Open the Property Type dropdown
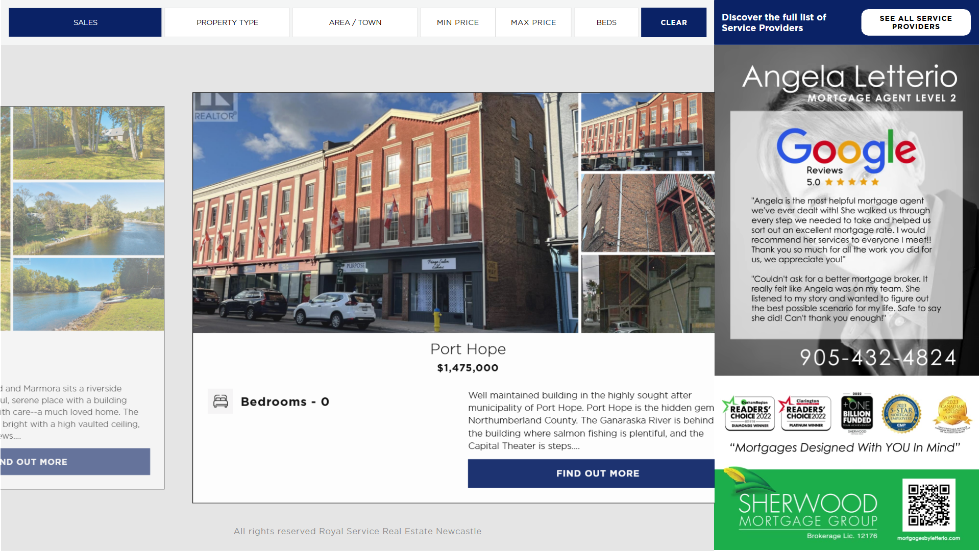Viewport: 980px width, 551px height. click(x=227, y=22)
